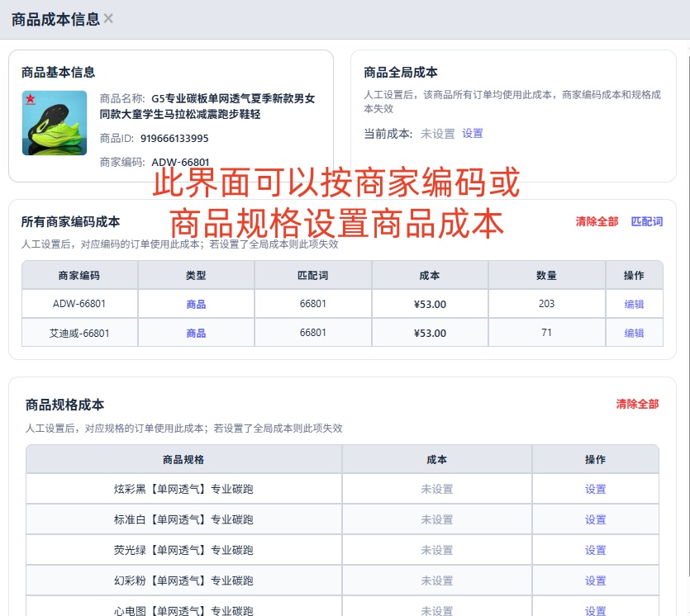This screenshot has height=616, width=690.
Task: Click 设置 for 幻彩粉 spec
Action: point(595,580)
